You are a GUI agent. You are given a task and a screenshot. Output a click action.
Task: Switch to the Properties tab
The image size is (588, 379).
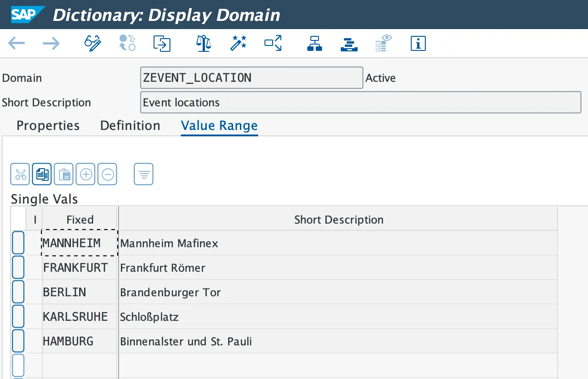click(48, 125)
